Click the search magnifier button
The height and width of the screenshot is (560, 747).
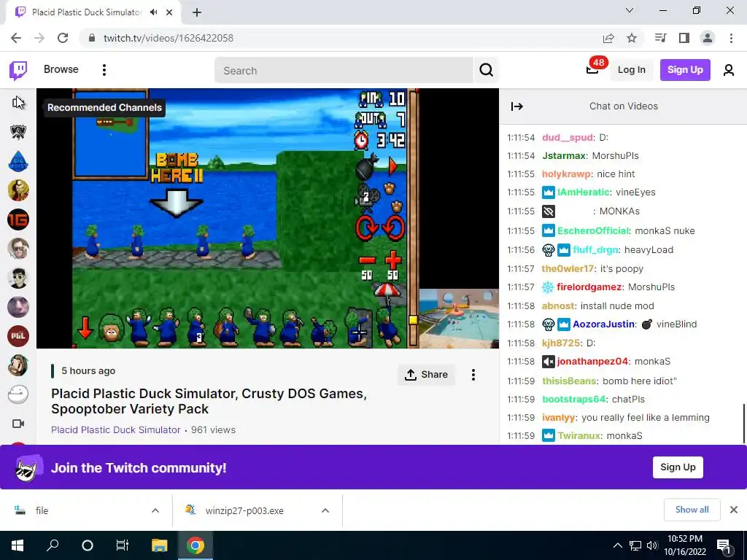[x=486, y=70]
